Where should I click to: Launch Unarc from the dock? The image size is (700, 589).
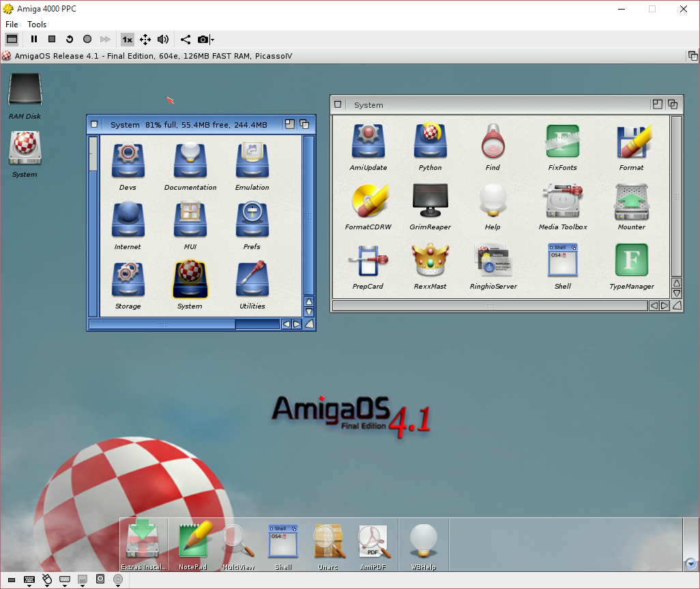click(x=329, y=541)
